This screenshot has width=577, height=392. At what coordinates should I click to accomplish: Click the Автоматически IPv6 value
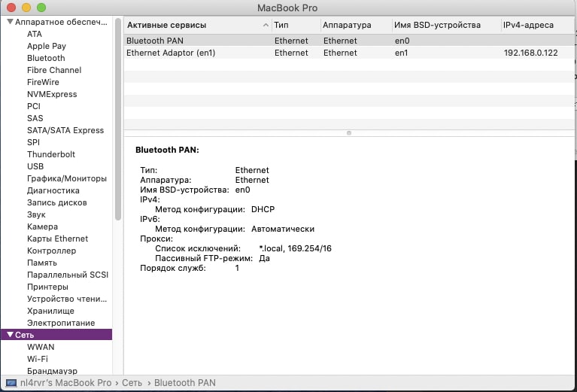pos(283,229)
